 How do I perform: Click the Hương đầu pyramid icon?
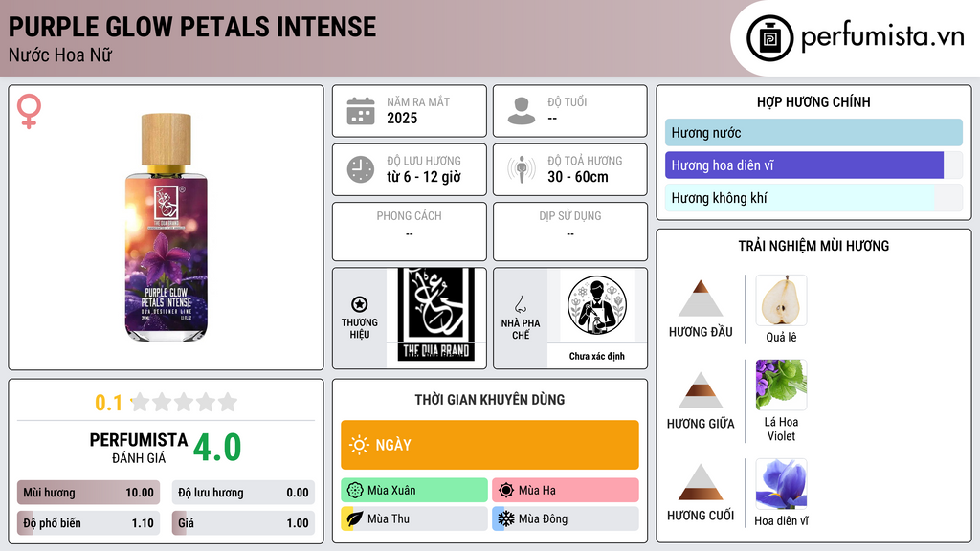(701, 298)
